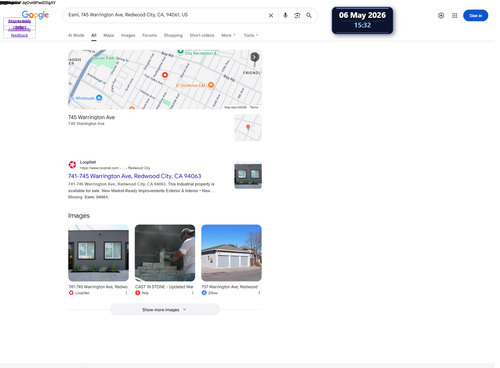This screenshot has height=368, width=500.
Task: Expand Show more images
Action: (165, 310)
